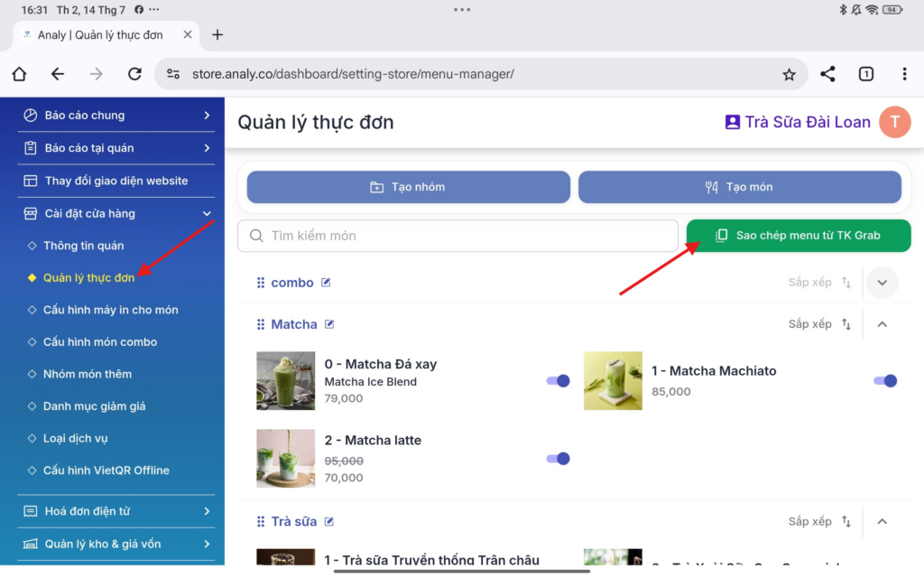This screenshot has width=924, height=578.
Task: Tap the Wi-Fi icon in status bar
Action: [x=873, y=9]
